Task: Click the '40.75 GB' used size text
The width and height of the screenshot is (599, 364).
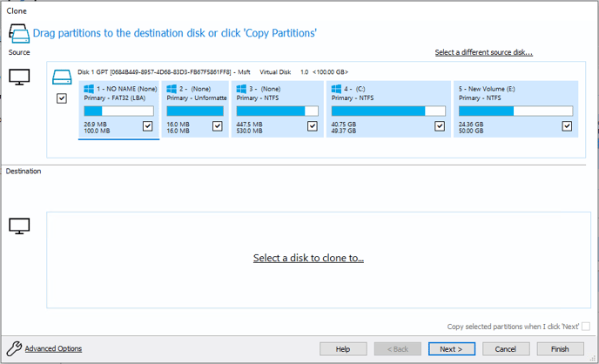Action: click(343, 125)
